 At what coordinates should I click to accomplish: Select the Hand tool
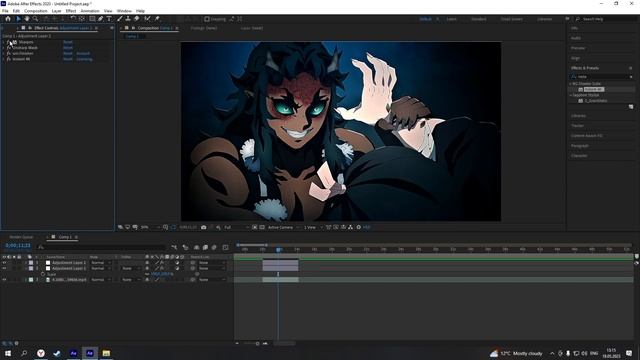click(27, 19)
